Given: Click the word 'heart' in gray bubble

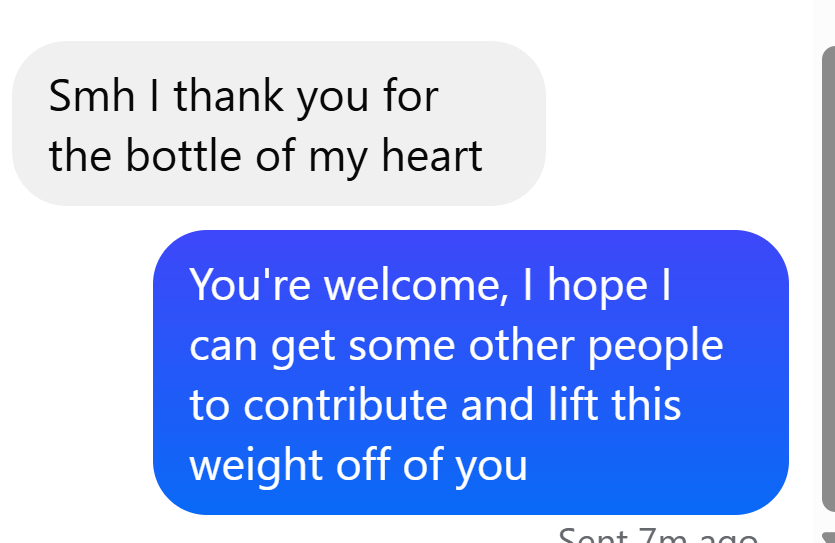Looking at the screenshot, I should coord(432,156).
